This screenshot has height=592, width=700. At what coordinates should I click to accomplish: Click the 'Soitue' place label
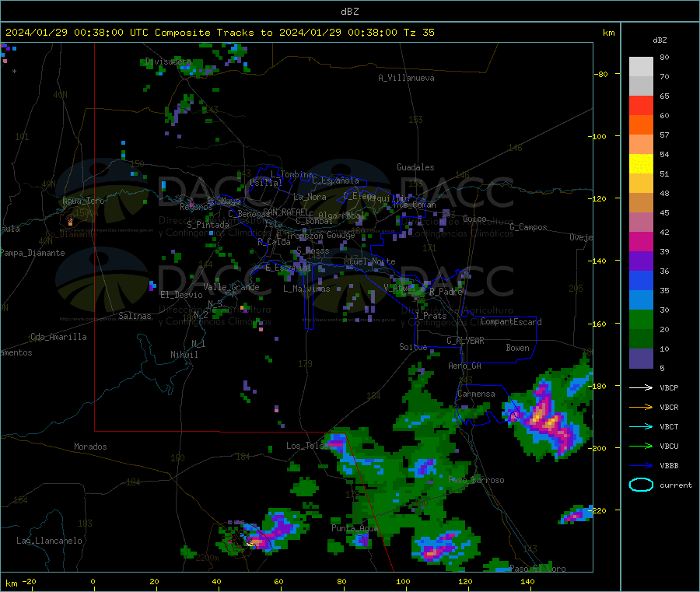coord(413,347)
